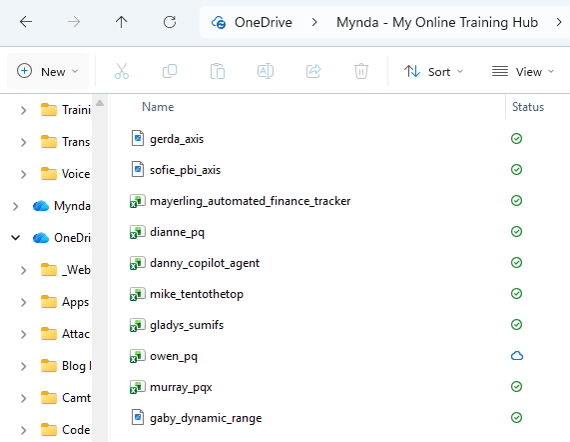Go back to previous folder
Viewport: 570px width, 442px height.
pos(26,22)
